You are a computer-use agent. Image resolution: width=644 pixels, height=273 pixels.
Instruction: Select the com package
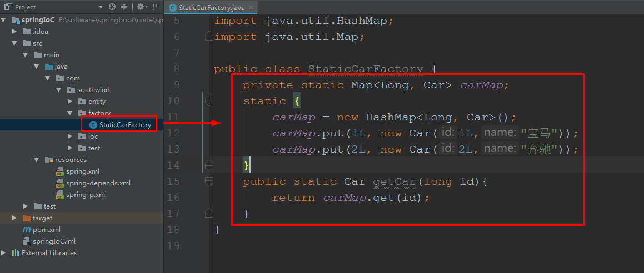tap(73, 78)
